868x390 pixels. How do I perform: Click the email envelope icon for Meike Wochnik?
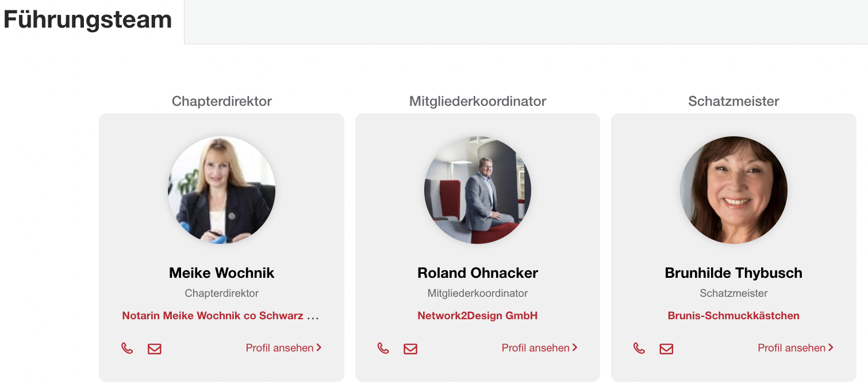click(x=155, y=349)
